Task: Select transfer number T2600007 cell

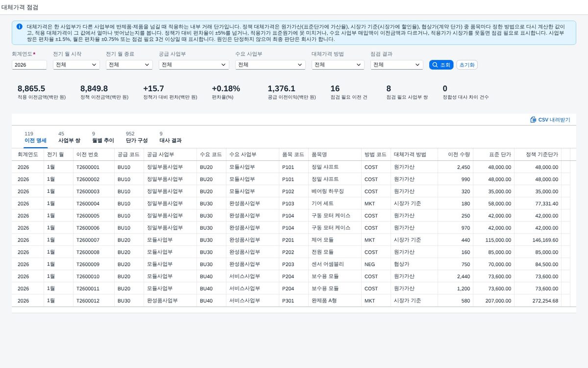Action: pyautogui.click(x=94, y=240)
